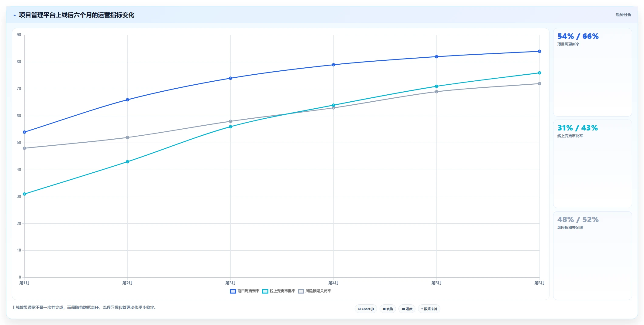Image resolution: width=644 pixels, height=325 pixels.
Task: Click the Chart.js pill
Action: (366, 309)
